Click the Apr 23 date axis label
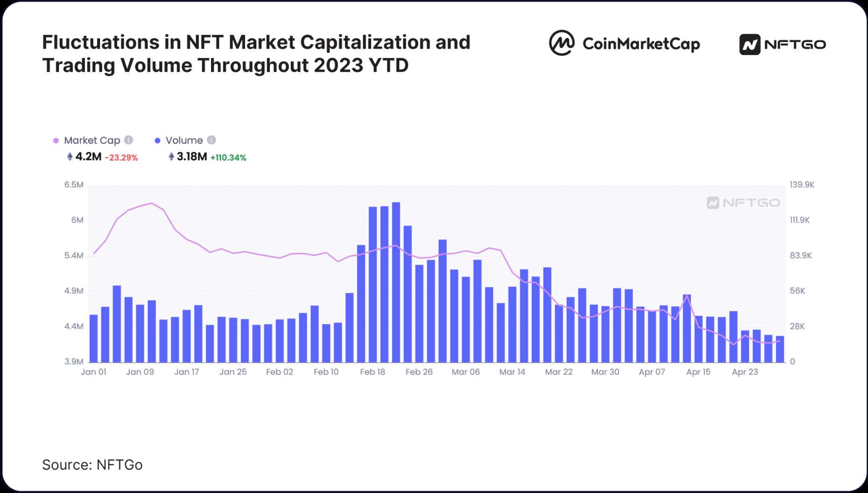Screen dimensions: 868x493 (x=745, y=372)
